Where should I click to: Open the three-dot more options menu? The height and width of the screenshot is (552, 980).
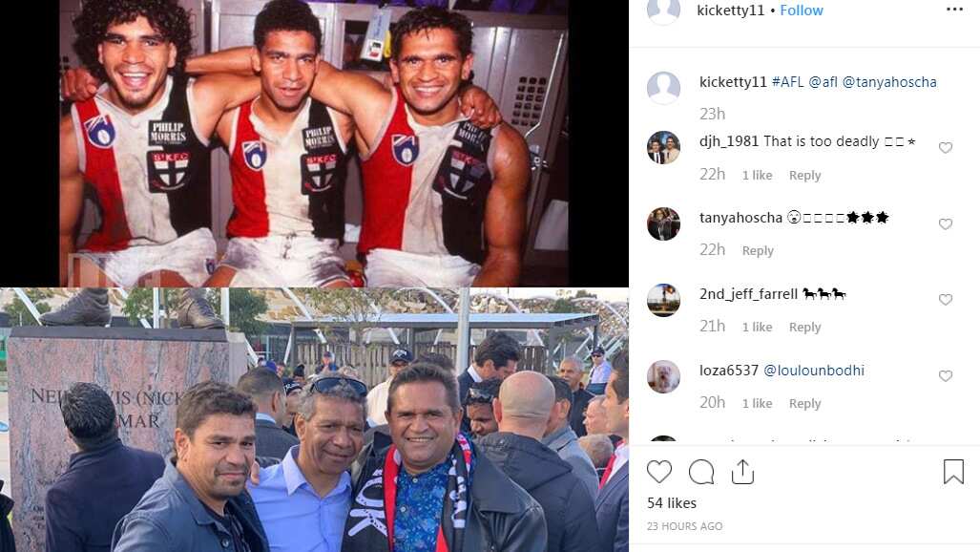tap(954, 9)
